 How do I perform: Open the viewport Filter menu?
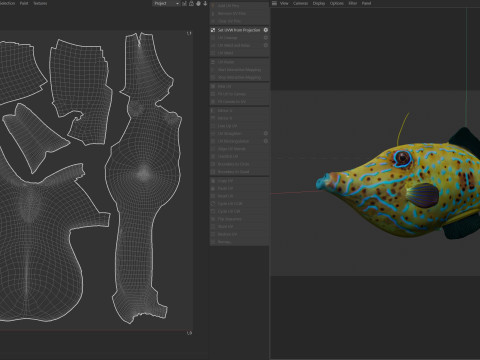(x=353, y=3)
